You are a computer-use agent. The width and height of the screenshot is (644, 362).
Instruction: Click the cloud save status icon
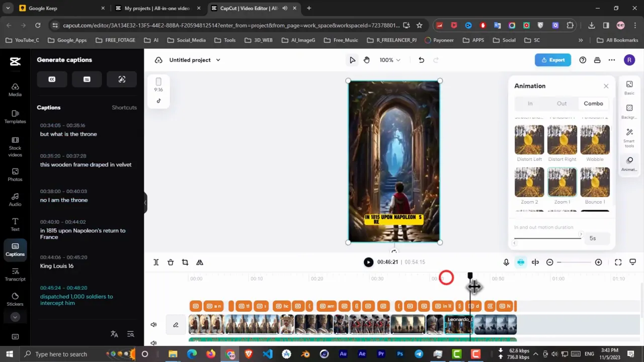pos(158,60)
